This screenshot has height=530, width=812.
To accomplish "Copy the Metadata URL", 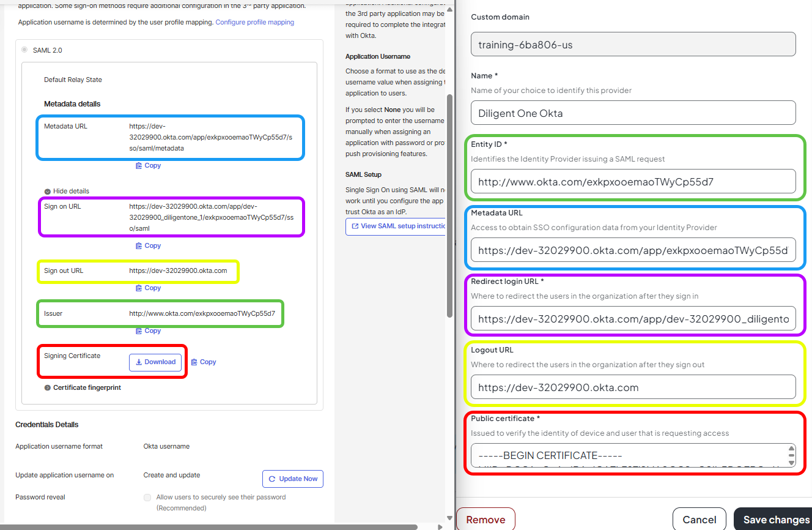I will click(148, 165).
